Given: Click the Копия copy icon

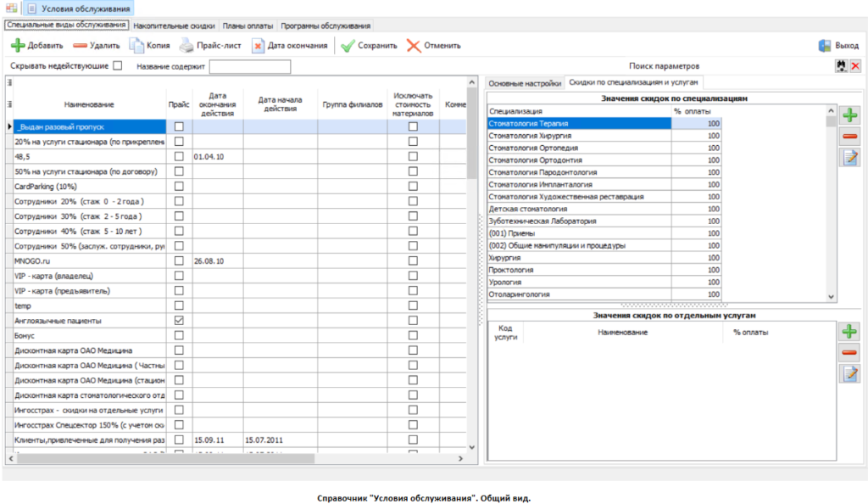Looking at the screenshot, I should 136,46.
